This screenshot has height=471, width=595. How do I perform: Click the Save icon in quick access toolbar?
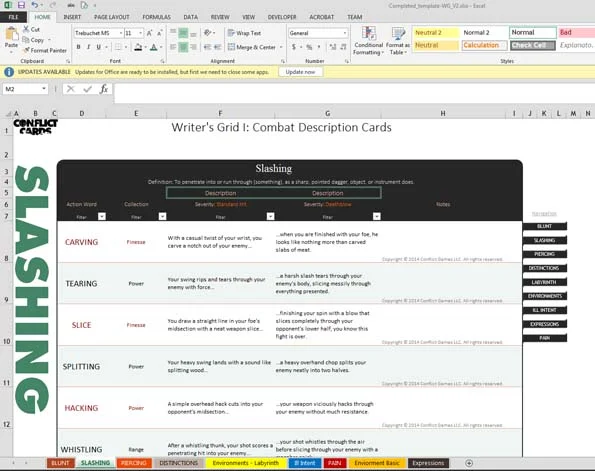[x=21, y=5]
